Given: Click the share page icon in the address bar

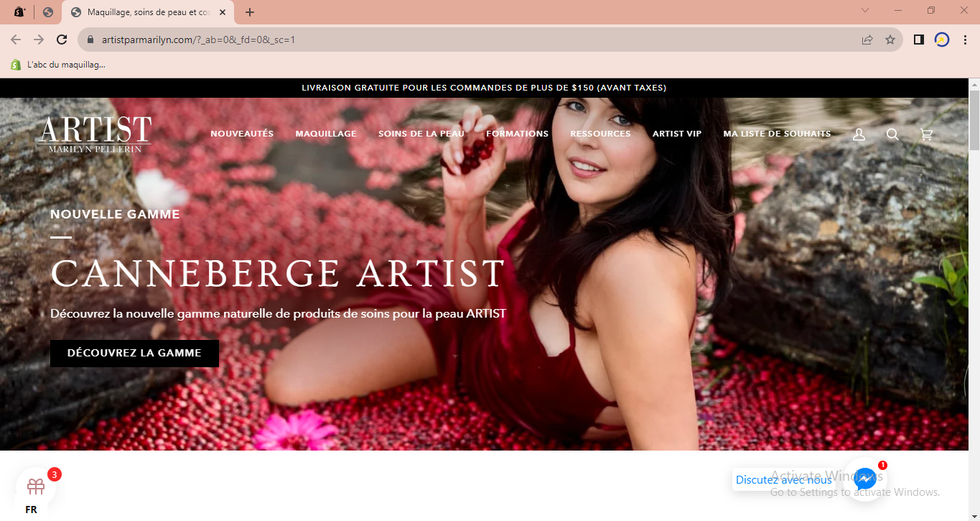Looking at the screenshot, I should pyautogui.click(x=867, y=40).
